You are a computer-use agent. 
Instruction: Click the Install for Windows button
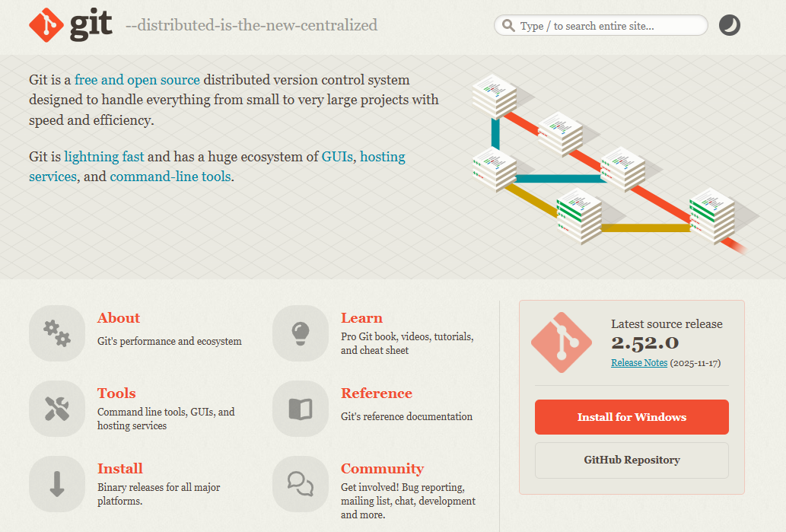632,417
